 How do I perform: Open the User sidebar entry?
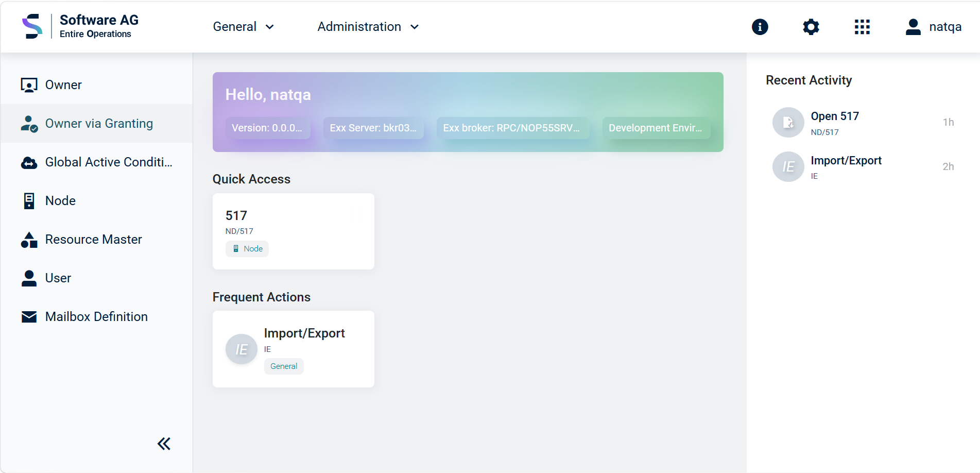click(97, 278)
